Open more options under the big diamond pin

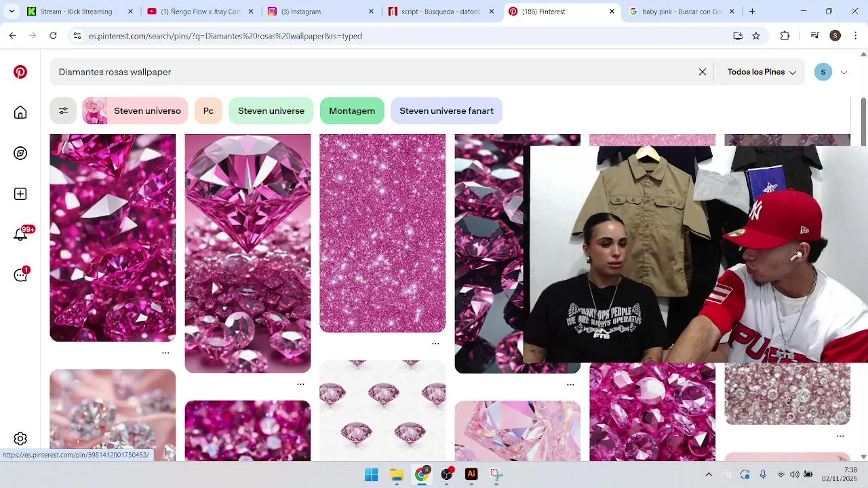tap(300, 384)
